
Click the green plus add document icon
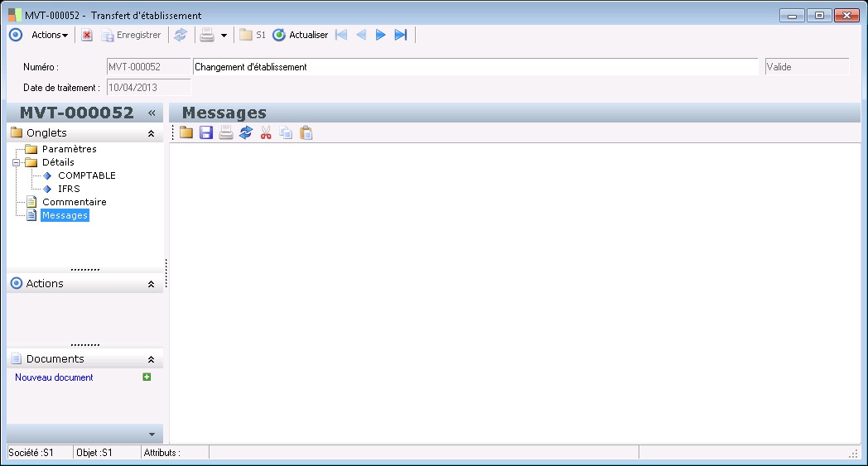click(147, 377)
